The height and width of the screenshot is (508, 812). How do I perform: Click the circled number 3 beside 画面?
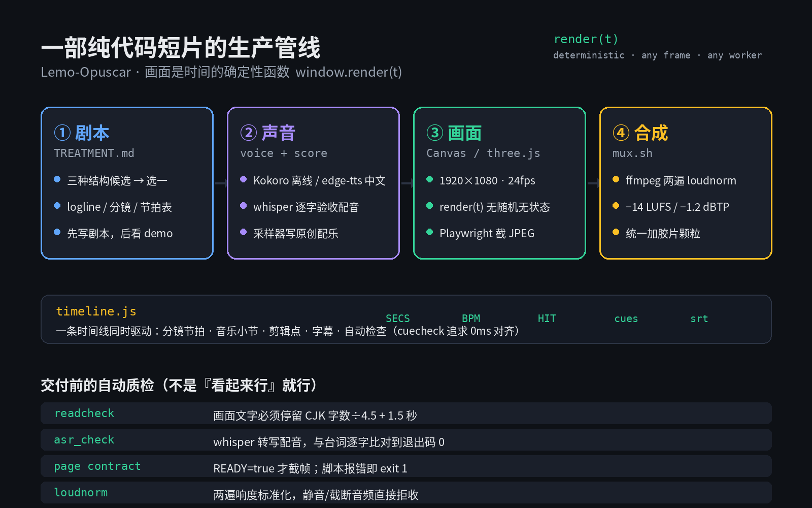pyautogui.click(x=434, y=133)
